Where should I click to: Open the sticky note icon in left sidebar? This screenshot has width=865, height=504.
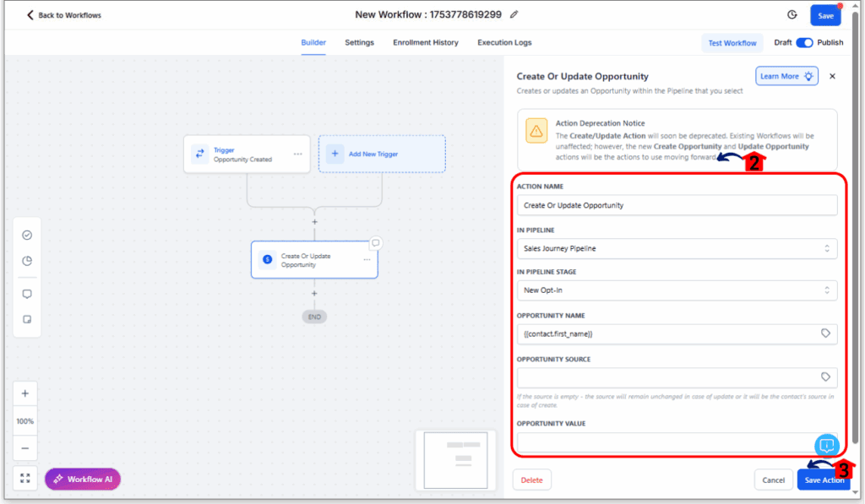[x=27, y=320]
